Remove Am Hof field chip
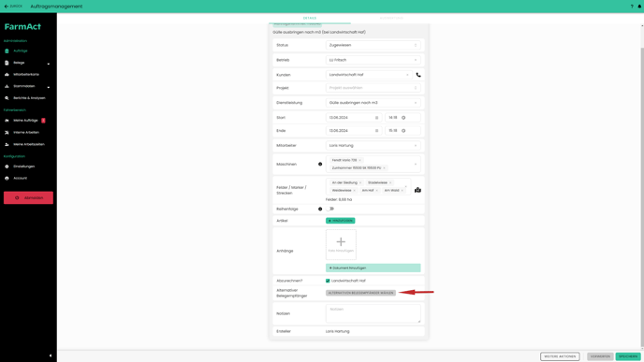The image size is (644, 362). pyautogui.click(x=376, y=191)
